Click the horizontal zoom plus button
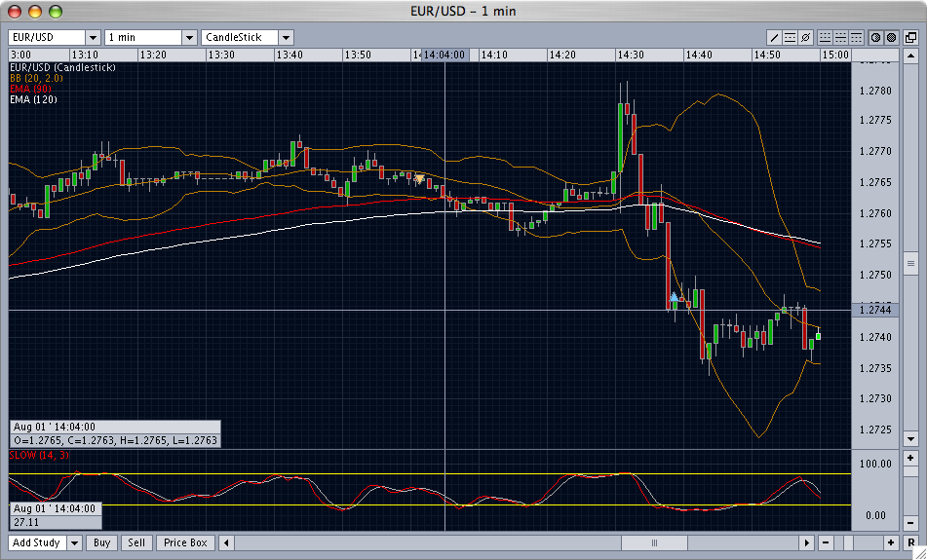Viewport: 927px width, 560px height. pyautogui.click(x=891, y=542)
